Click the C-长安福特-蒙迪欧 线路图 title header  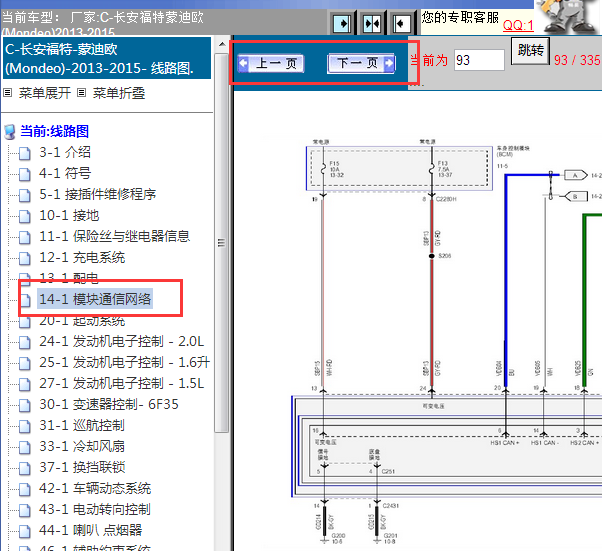107,58
